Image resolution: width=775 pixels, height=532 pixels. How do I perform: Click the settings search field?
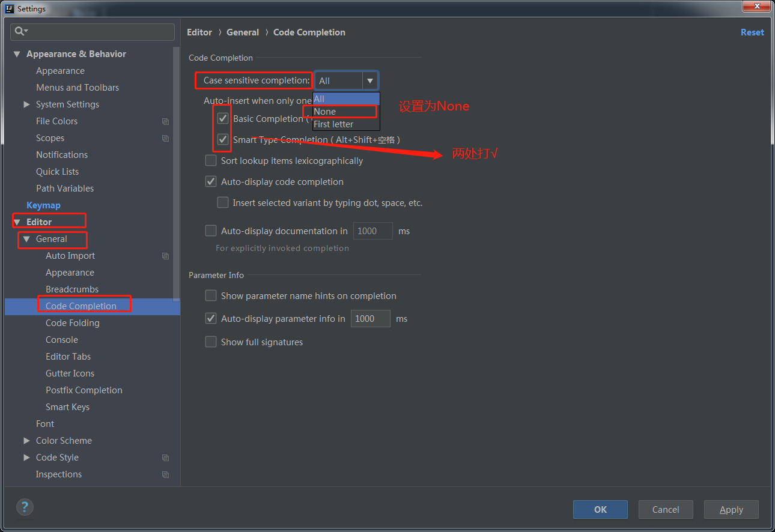(x=93, y=32)
